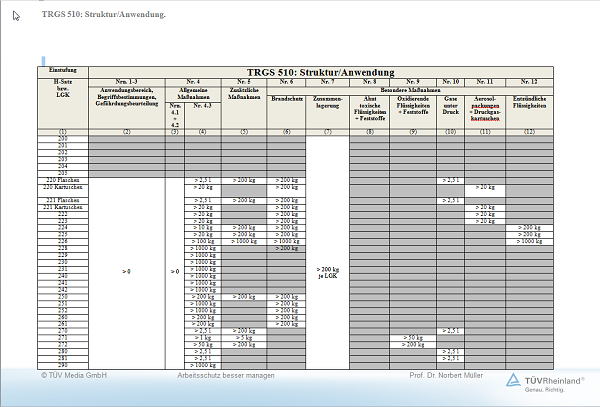Click the Brandschutz column header
The height and width of the screenshot is (407, 600).
(287, 100)
